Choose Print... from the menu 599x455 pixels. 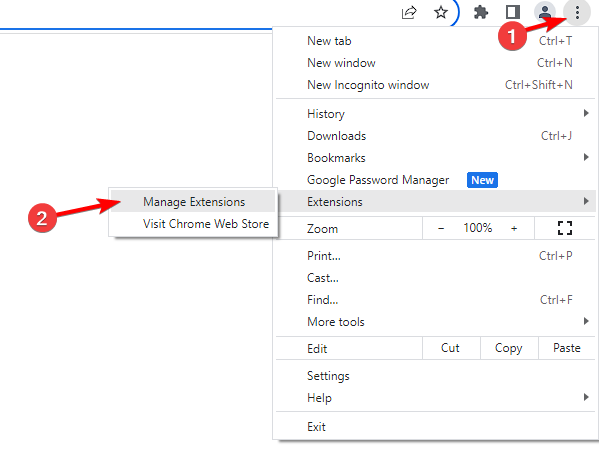(435, 256)
